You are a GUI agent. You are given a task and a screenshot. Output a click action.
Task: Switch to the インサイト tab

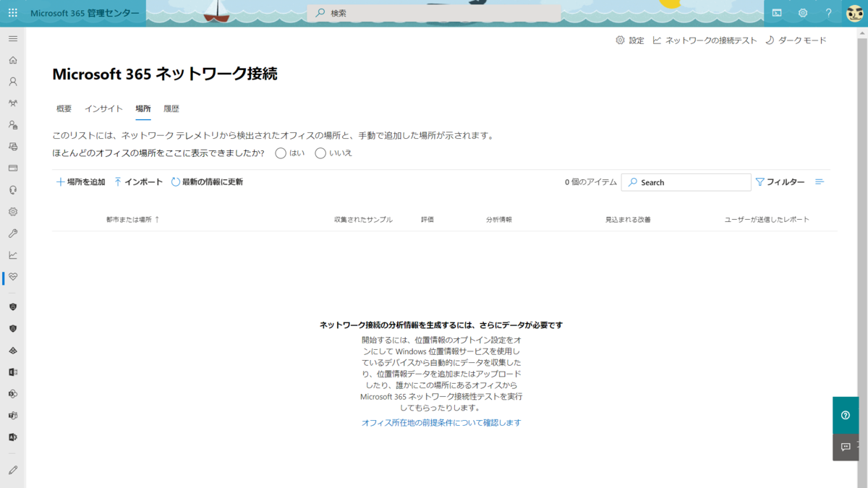tap(103, 108)
